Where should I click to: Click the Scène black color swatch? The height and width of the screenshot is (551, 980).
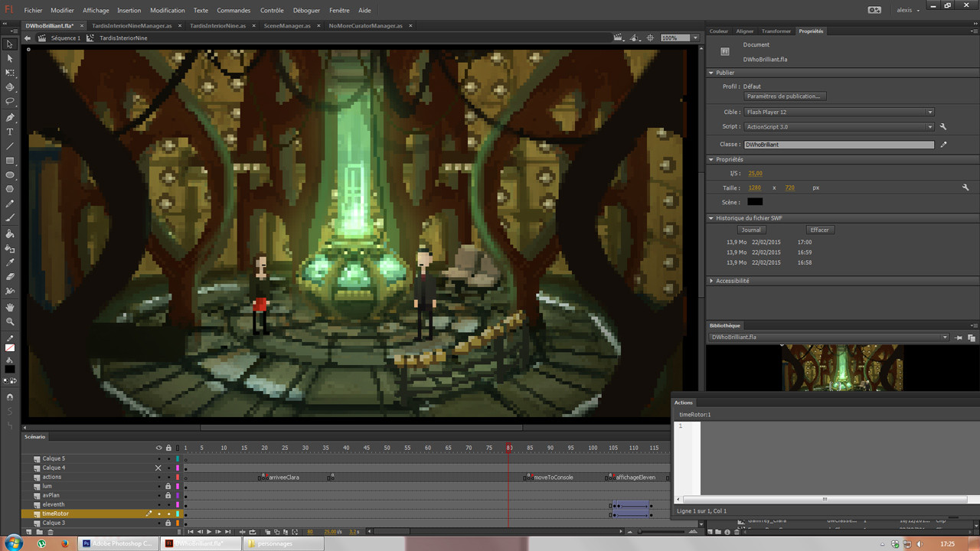click(755, 202)
